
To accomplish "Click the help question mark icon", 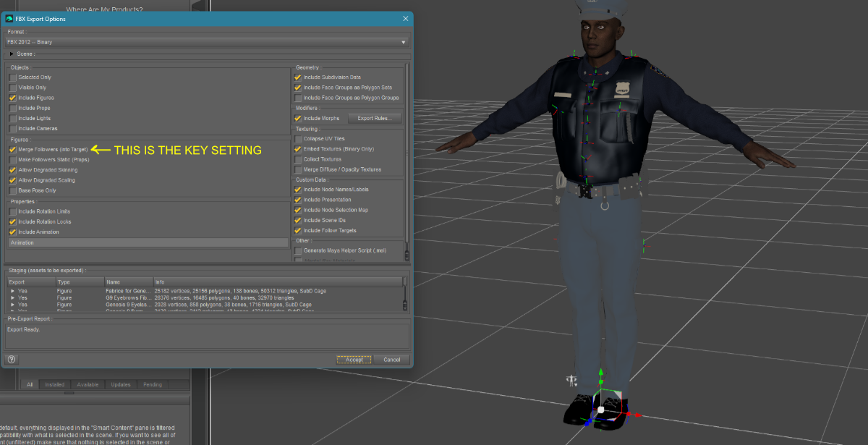I will click(12, 359).
